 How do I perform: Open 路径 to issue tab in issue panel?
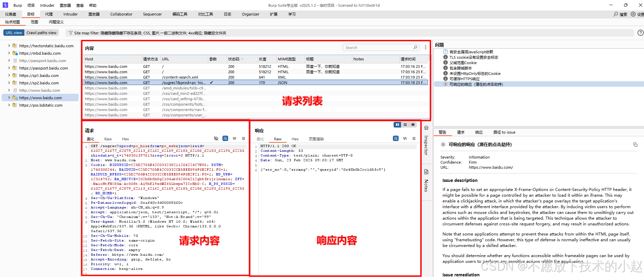504,132
